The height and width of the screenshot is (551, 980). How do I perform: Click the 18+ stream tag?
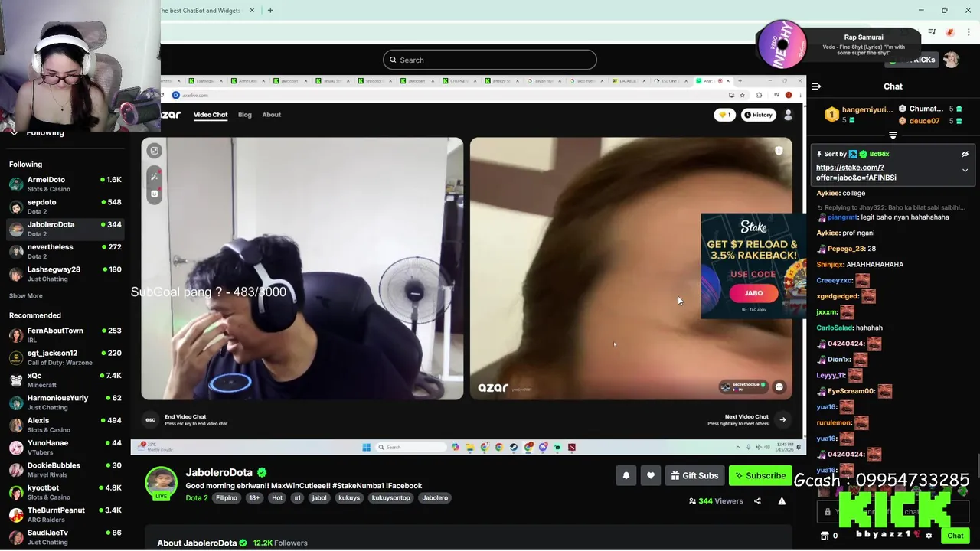pyautogui.click(x=254, y=498)
